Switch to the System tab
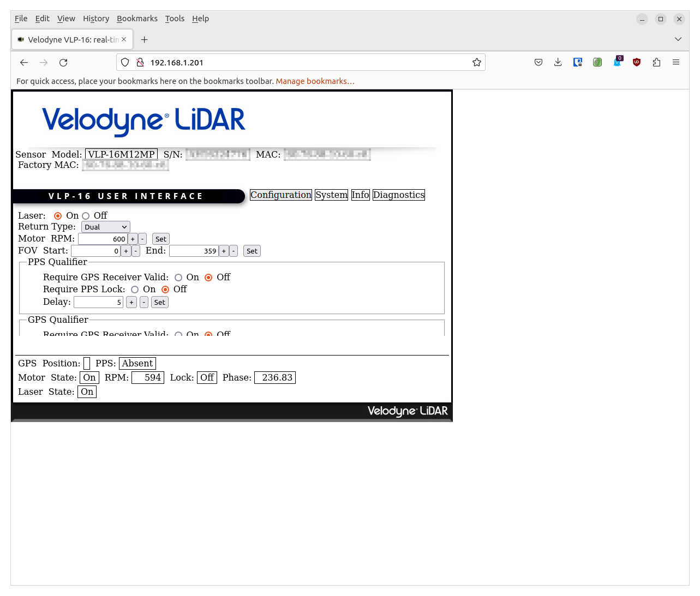This screenshot has width=700, height=596. click(331, 195)
